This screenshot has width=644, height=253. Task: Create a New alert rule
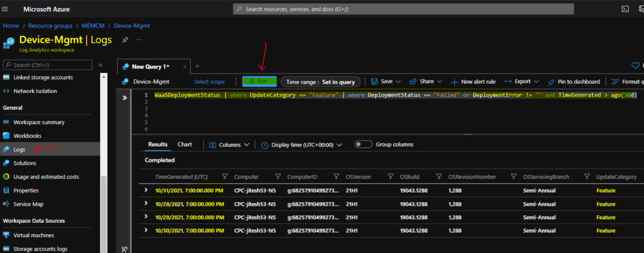coord(473,82)
